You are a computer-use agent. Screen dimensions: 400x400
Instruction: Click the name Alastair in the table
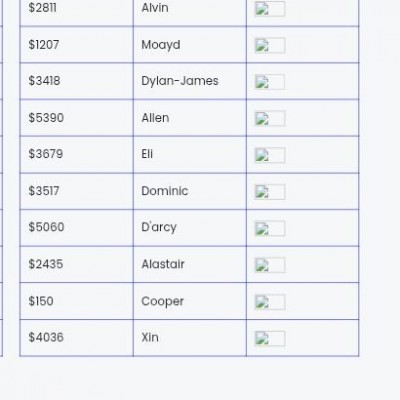tap(163, 264)
